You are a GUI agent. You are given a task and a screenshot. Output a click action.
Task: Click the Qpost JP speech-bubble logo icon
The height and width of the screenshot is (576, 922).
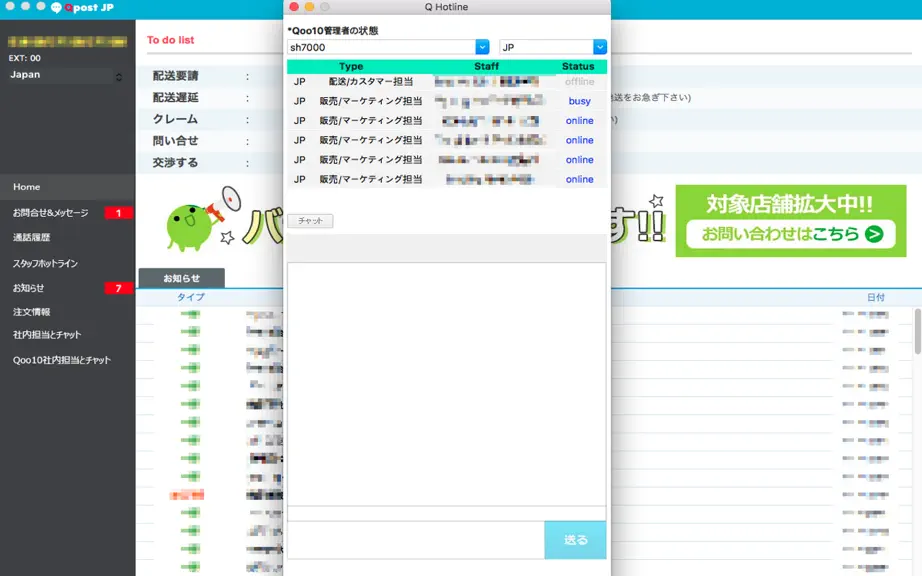56,8
